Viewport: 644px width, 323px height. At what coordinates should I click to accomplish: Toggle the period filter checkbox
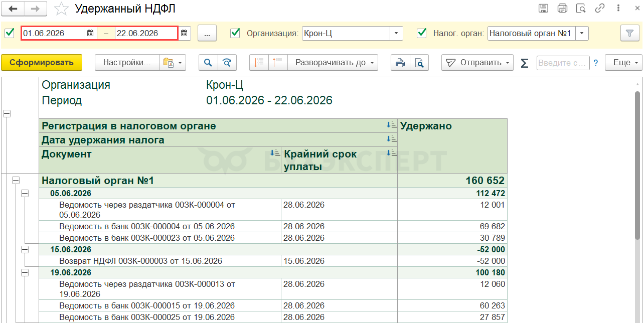pos(9,33)
